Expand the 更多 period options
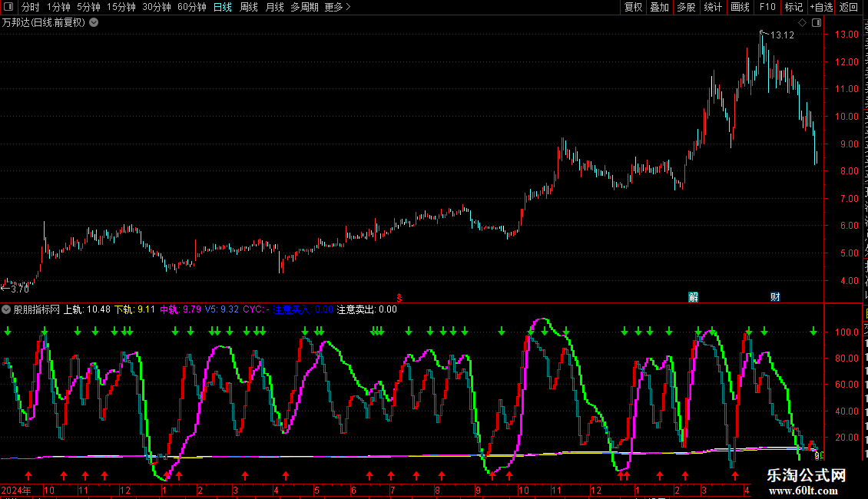Image resolution: width=868 pixels, height=499 pixels. [x=338, y=7]
